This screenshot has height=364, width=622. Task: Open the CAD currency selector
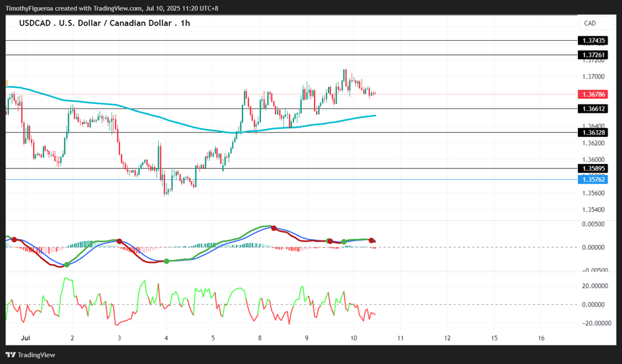596,24
